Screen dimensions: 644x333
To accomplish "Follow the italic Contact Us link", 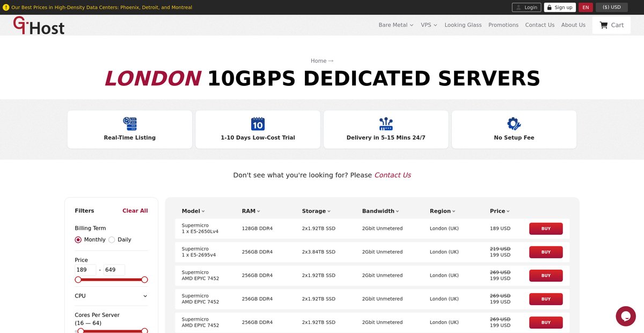I will pos(392,175).
